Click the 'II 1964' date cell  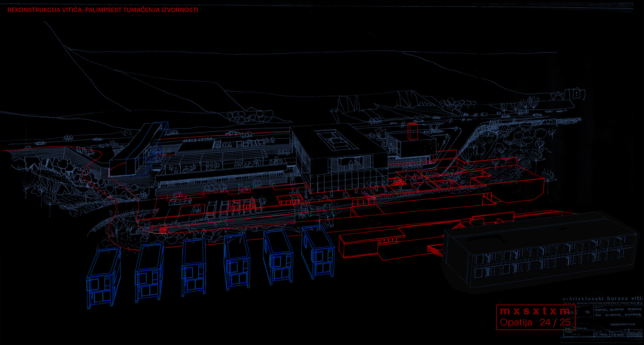[601, 335]
